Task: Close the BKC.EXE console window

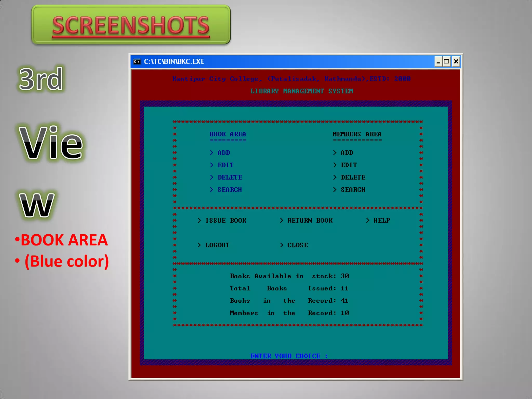Action: (x=456, y=62)
